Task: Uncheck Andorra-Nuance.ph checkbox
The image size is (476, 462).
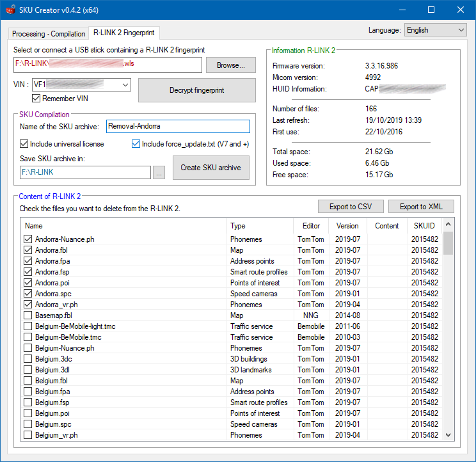Action: point(28,239)
